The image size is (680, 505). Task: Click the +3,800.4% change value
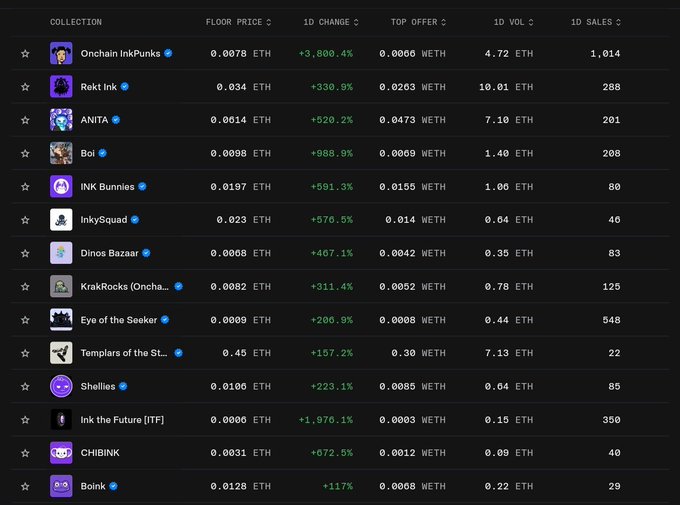[x=326, y=53]
